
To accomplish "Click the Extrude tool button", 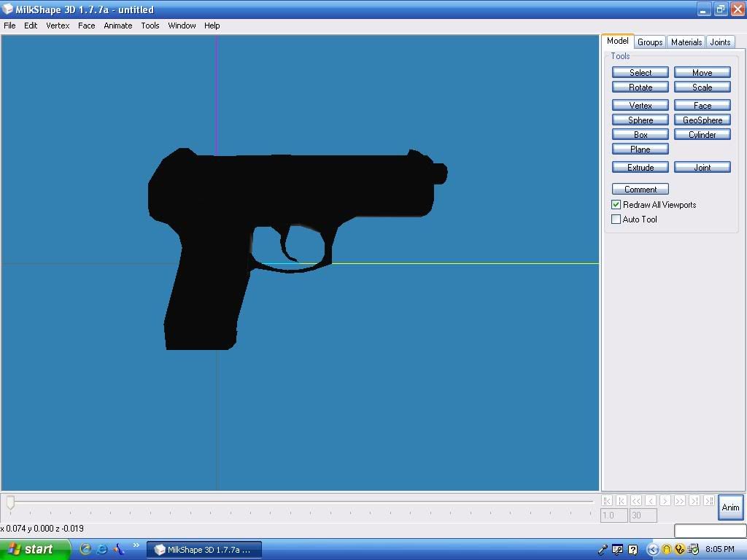I will tap(640, 167).
